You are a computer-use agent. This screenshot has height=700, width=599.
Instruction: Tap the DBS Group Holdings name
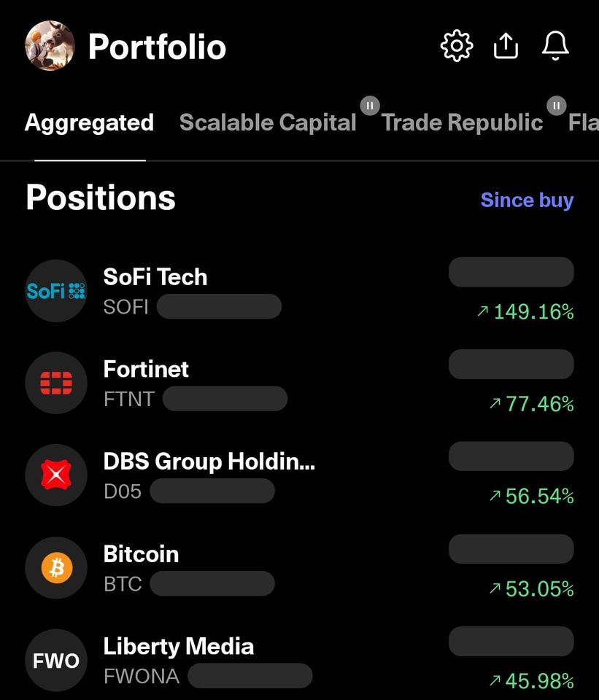tap(209, 461)
